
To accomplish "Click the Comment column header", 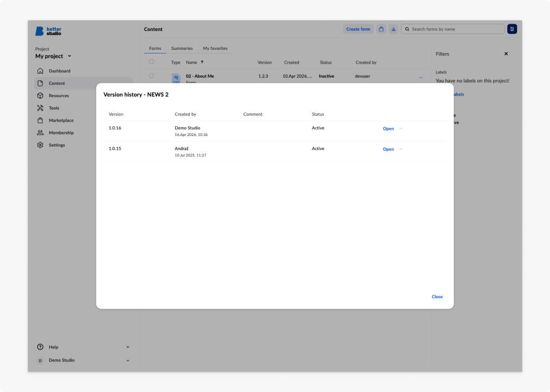I will point(253,115).
